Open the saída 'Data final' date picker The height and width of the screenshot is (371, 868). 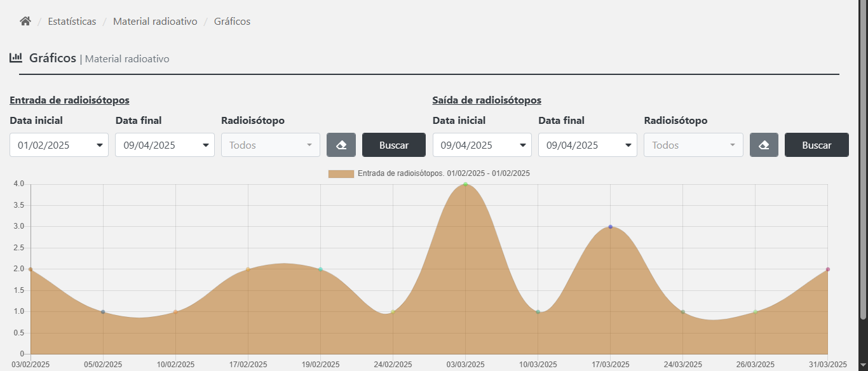point(587,145)
